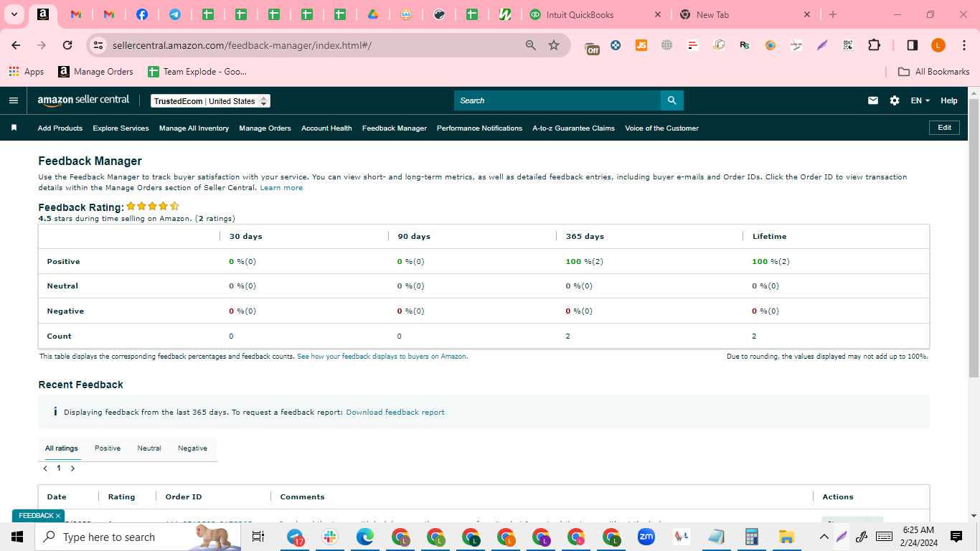Click the bookmark flag icon in navigation bar
Screen dimensions: 980x551
point(14,128)
